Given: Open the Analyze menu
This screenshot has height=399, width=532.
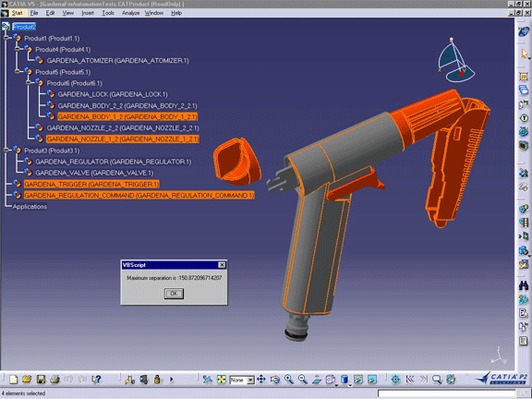Looking at the screenshot, I should tap(130, 13).
